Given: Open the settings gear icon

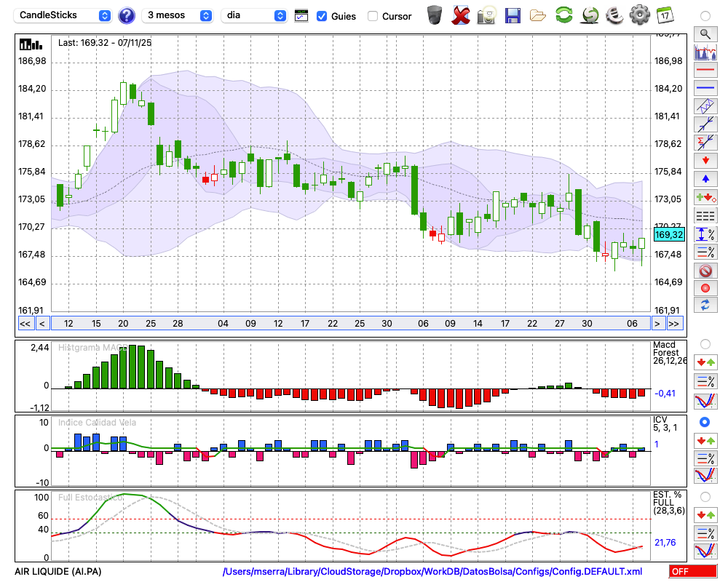Looking at the screenshot, I should coord(639,15).
